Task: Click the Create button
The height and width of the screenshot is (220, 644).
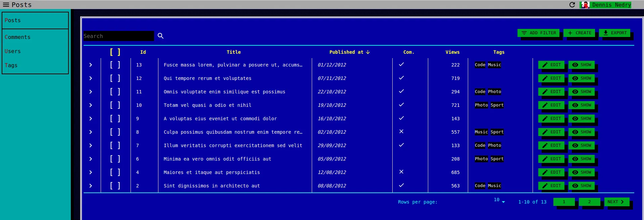Action: coord(579,33)
